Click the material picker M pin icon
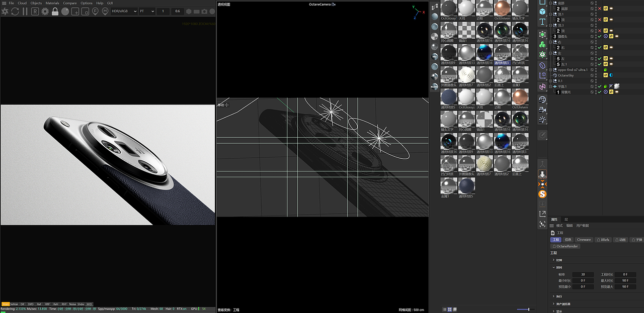The width and height of the screenshot is (644, 313). pos(105,11)
